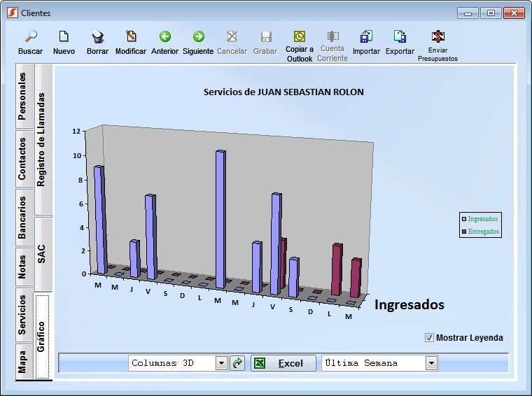The height and width of the screenshot is (396, 532).
Task: Delete the record using Borrar icon
Action: (x=98, y=37)
